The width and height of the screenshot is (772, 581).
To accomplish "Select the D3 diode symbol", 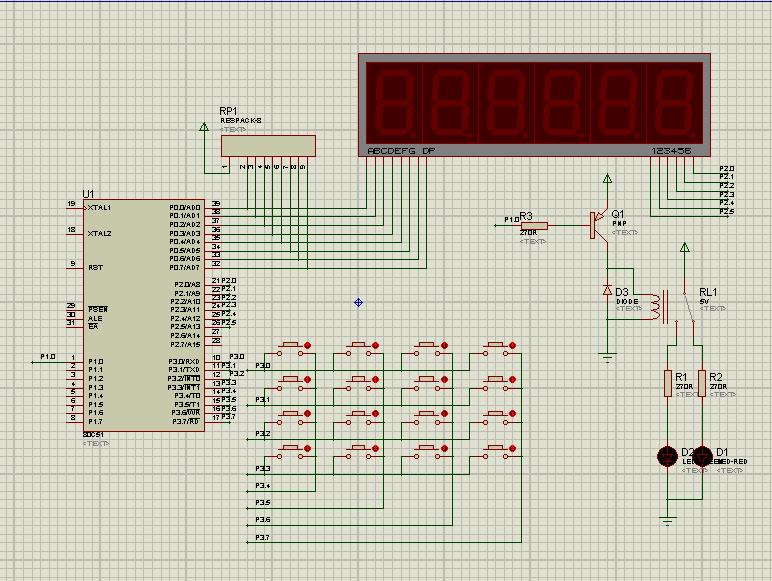I will click(608, 290).
